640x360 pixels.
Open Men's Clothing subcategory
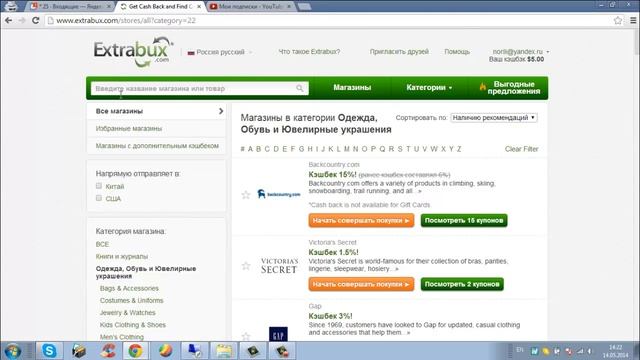[122, 337]
